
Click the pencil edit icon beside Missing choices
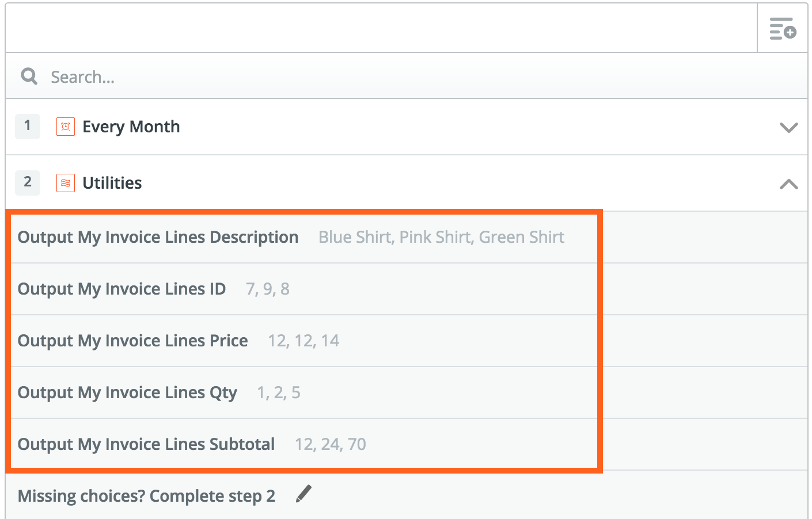point(303,494)
